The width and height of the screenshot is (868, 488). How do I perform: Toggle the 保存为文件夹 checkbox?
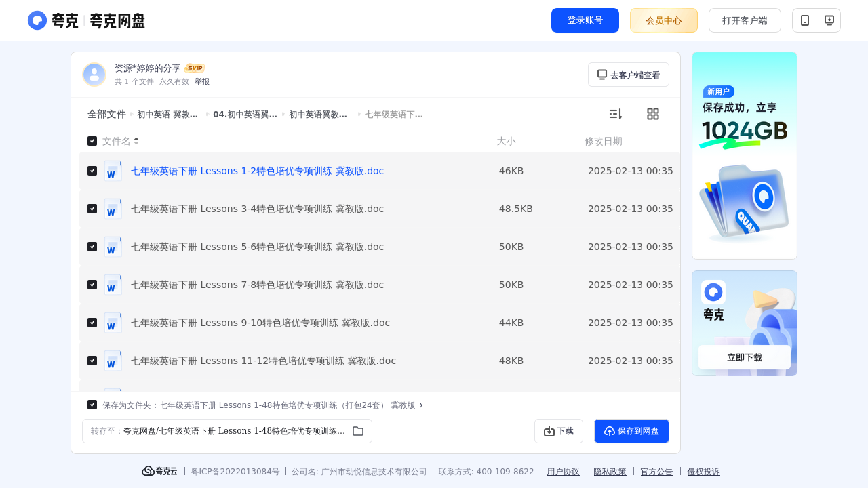92,405
